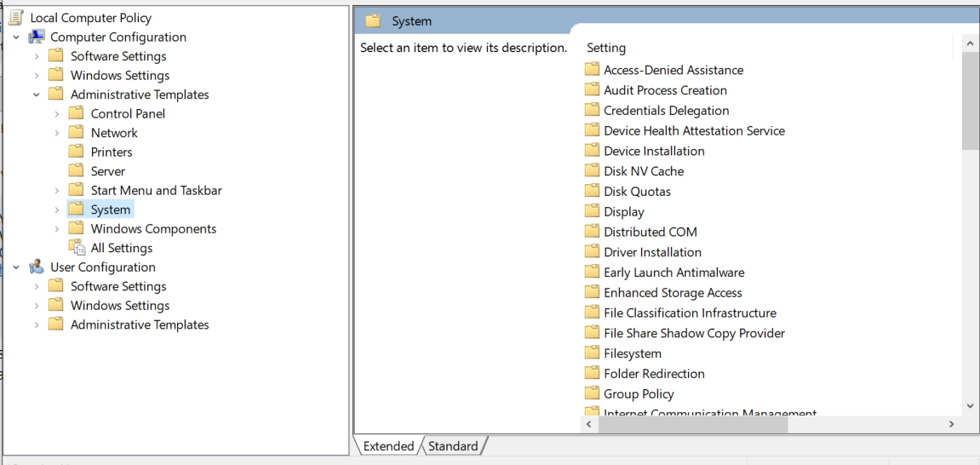Collapse Administrative Templates under Computer Configuration
Image resolution: width=980 pixels, height=465 pixels.
click(x=37, y=95)
